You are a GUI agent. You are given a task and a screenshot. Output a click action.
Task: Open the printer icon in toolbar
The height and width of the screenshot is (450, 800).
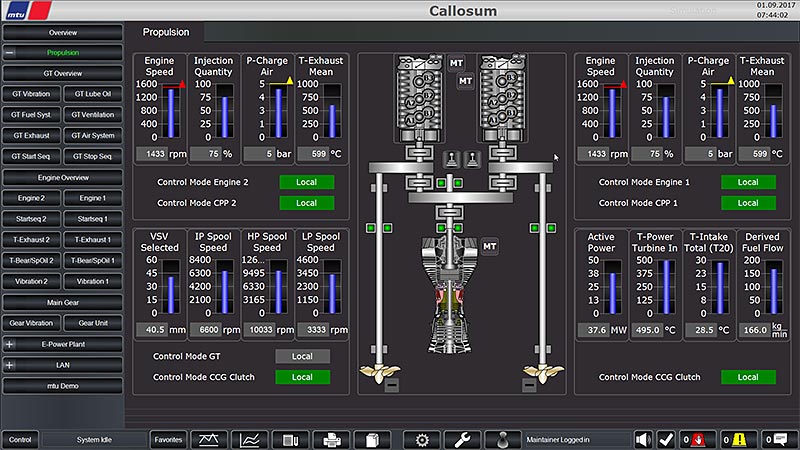331,439
